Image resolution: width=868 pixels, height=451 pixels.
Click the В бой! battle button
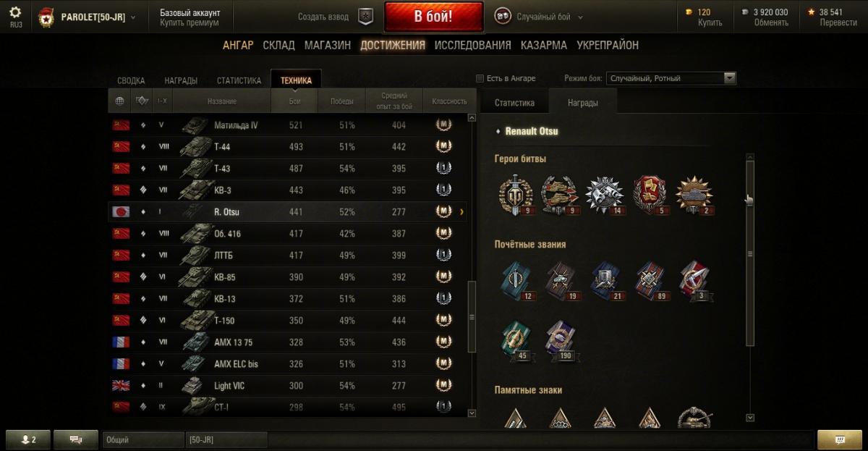click(434, 17)
